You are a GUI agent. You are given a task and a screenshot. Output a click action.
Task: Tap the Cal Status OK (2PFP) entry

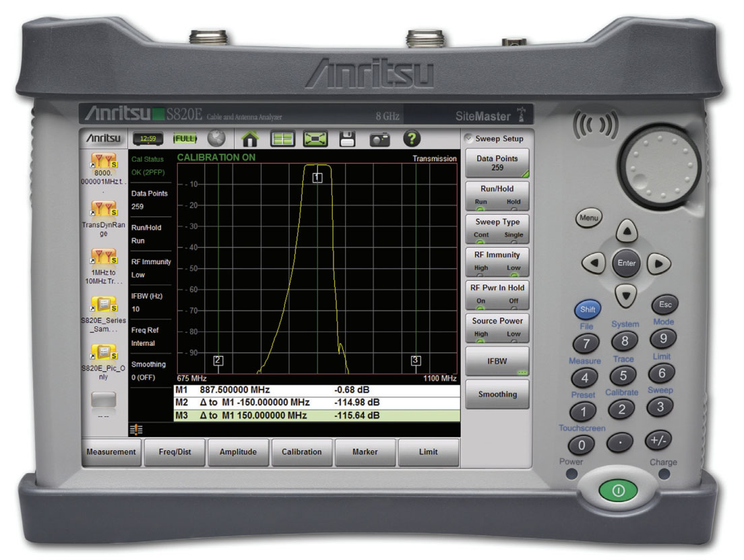pyautogui.click(x=150, y=166)
